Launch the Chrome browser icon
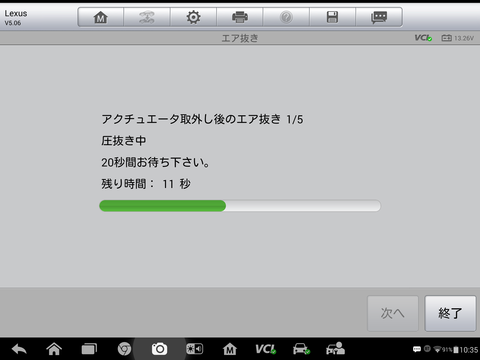Image resolution: width=480 pixels, height=360 pixels. 124,349
